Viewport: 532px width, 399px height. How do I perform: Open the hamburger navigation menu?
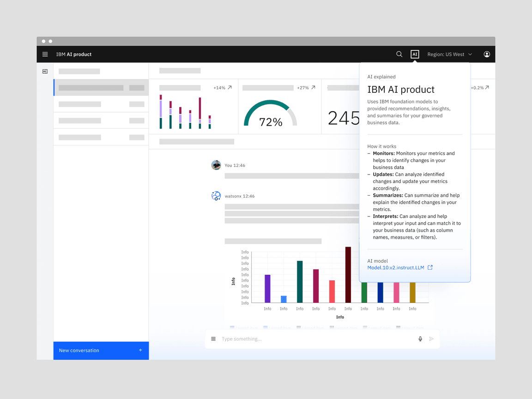45,54
